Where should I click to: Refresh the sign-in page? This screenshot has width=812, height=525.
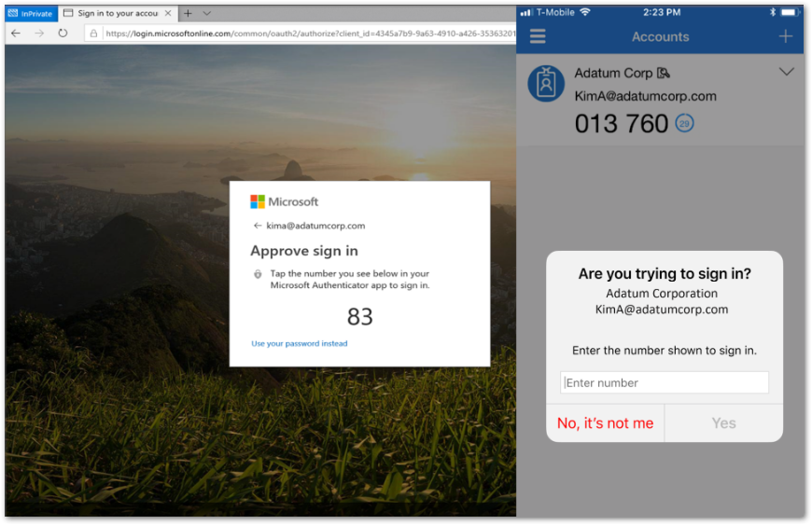coord(63,33)
